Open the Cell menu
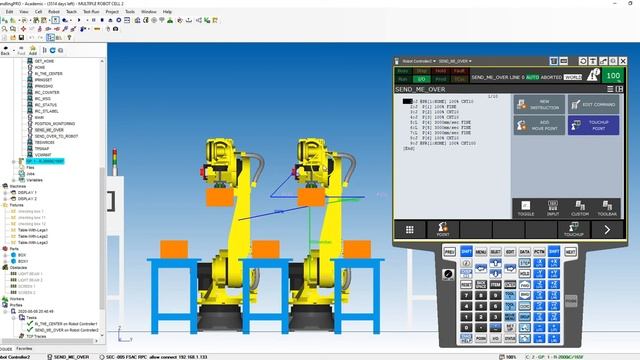Viewport: 640px width, 360px height. tap(38, 12)
